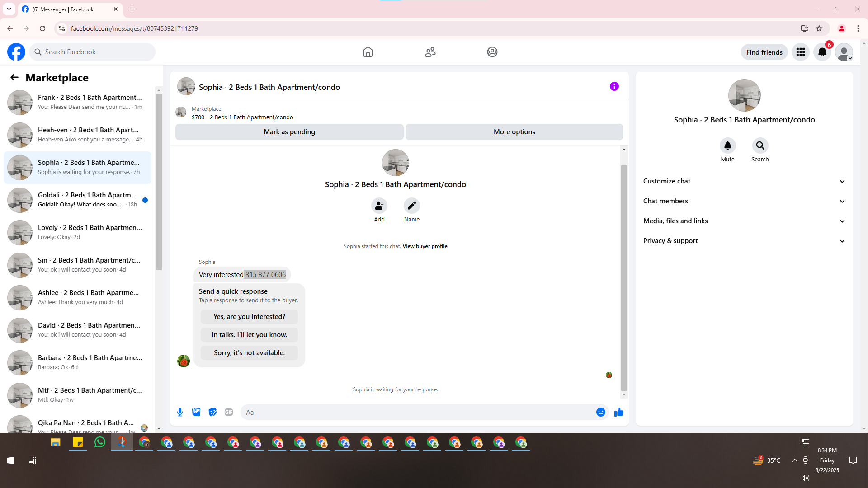Open the Friends tab
This screenshot has width=868, height=488.
point(430,52)
